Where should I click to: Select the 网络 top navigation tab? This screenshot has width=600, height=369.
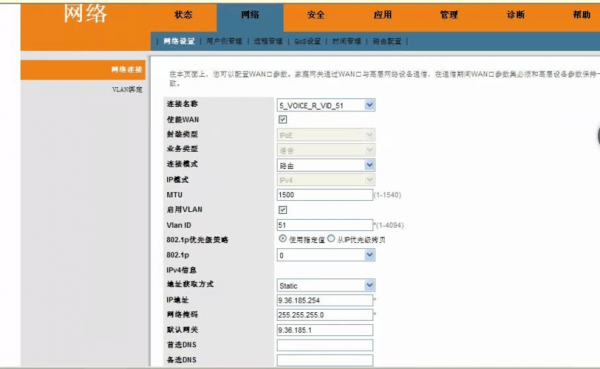tap(250, 15)
